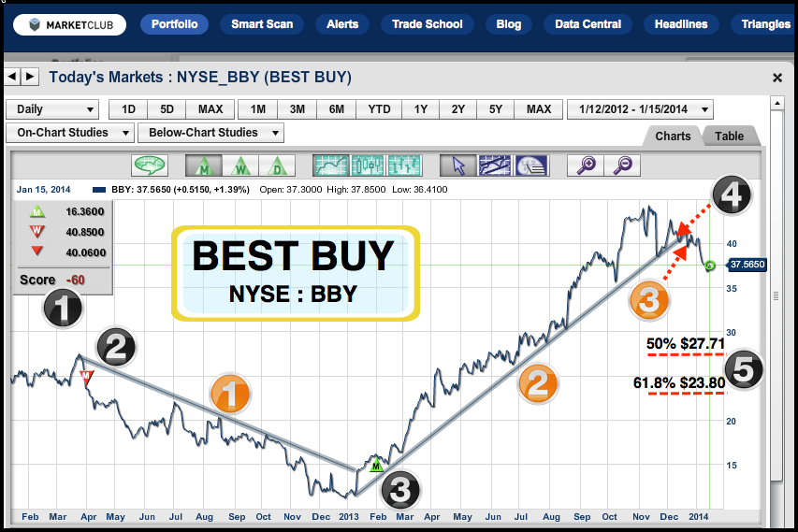Viewport: 798px width, 532px height.
Task: Set chart range to 3M
Action: [x=297, y=109]
